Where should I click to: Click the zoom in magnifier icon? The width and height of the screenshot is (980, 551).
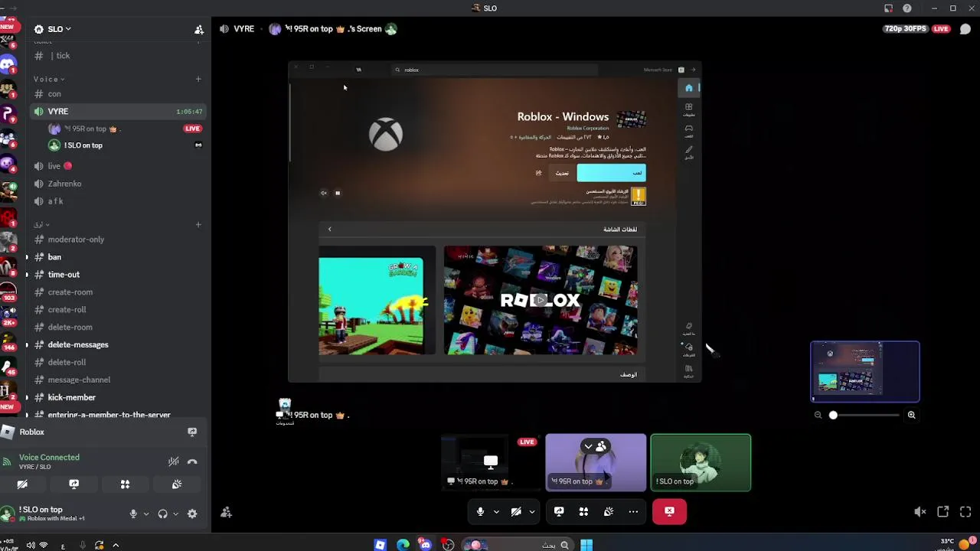[x=911, y=415]
